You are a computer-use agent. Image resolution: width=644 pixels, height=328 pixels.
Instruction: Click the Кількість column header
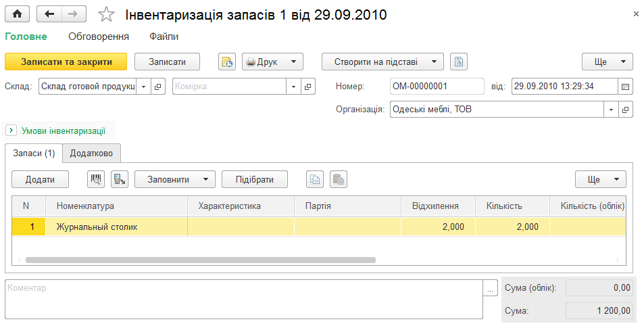pyautogui.click(x=513, y=206)
